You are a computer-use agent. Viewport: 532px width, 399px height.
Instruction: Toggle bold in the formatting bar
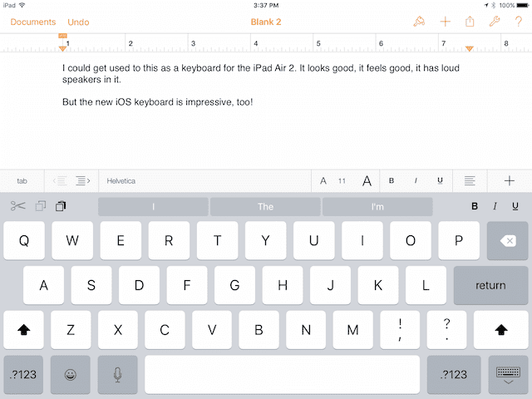pyautogui.click(x=392, y=180)
